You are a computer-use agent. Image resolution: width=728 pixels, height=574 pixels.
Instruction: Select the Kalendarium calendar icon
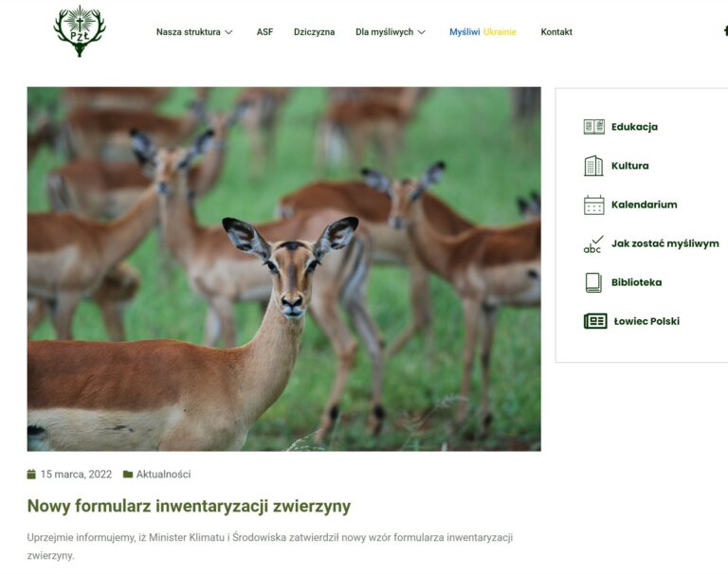pos(593,205)
